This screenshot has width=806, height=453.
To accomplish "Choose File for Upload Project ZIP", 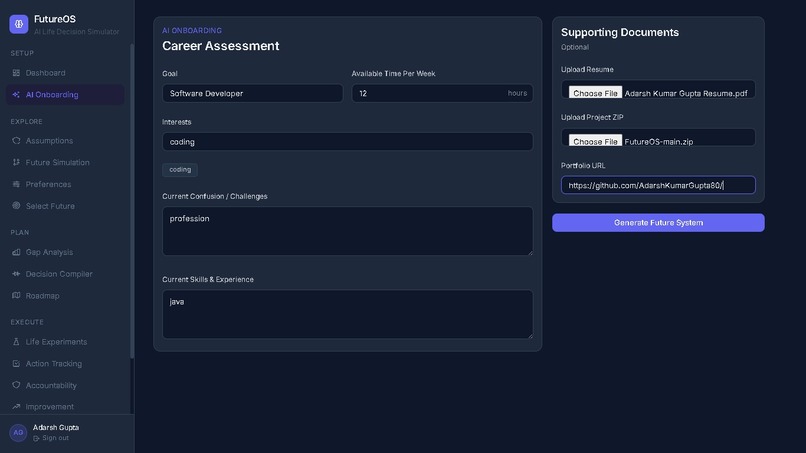I will click(x=595, y=141).
